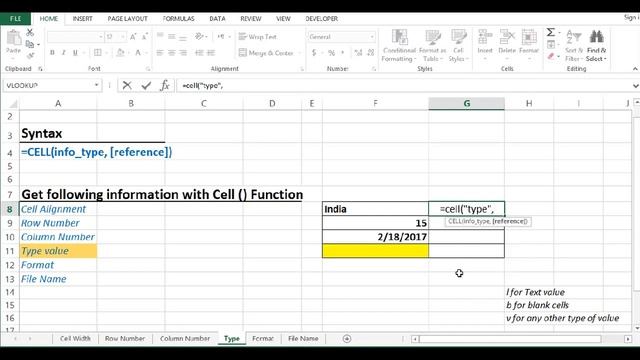Switch to the INSERT ribbon tab

click(x=82, y=19)
